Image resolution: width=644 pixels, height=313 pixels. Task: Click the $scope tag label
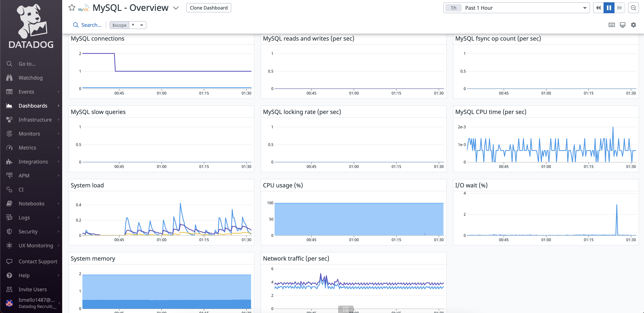tap(119, 25)
